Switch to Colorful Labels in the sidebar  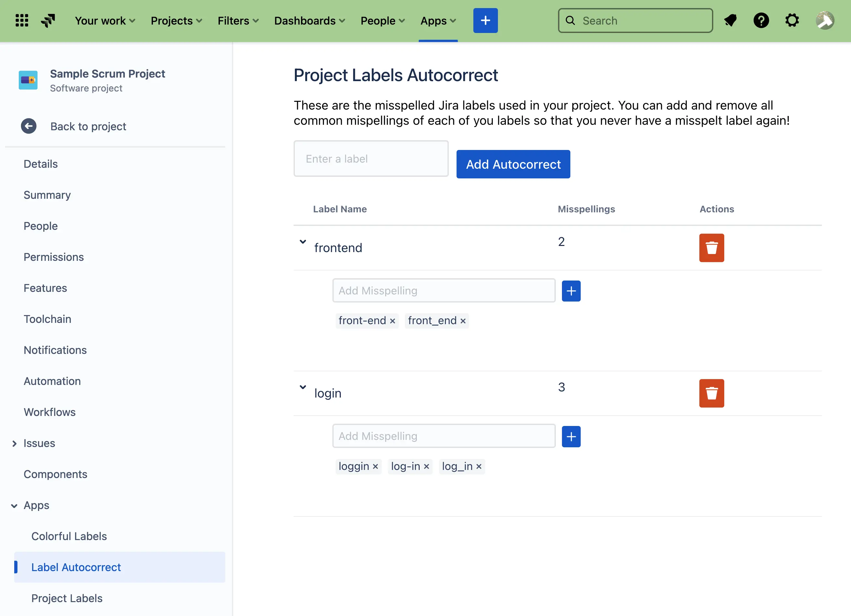pos(69,536)
